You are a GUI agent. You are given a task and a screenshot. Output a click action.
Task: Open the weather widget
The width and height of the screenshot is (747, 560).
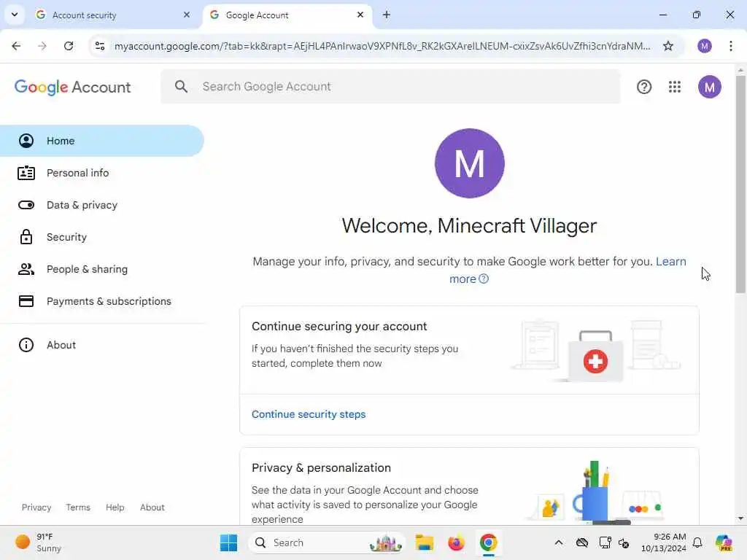(x=39, y=542)
